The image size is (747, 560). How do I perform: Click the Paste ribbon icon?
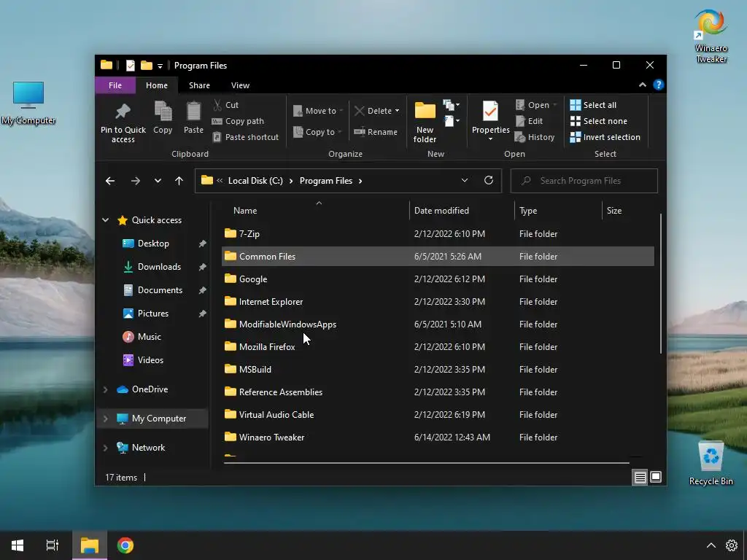pos(193,112)
